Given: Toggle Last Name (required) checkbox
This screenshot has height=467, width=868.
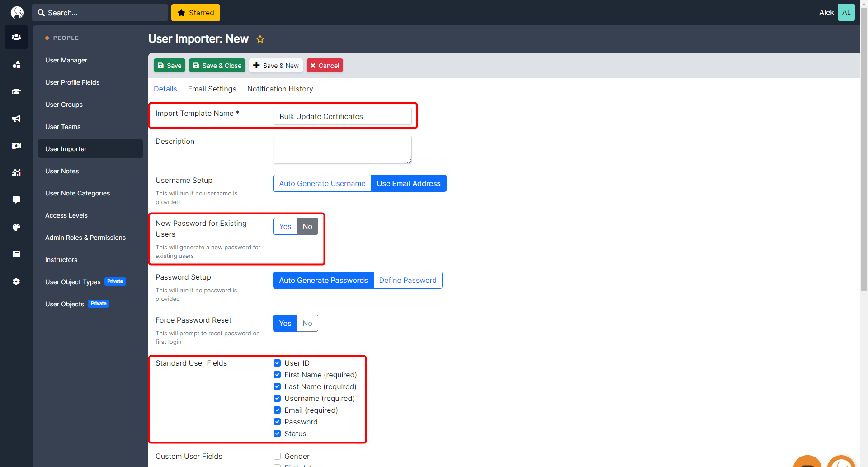Looking at the screenshot, I should (277, 386).
